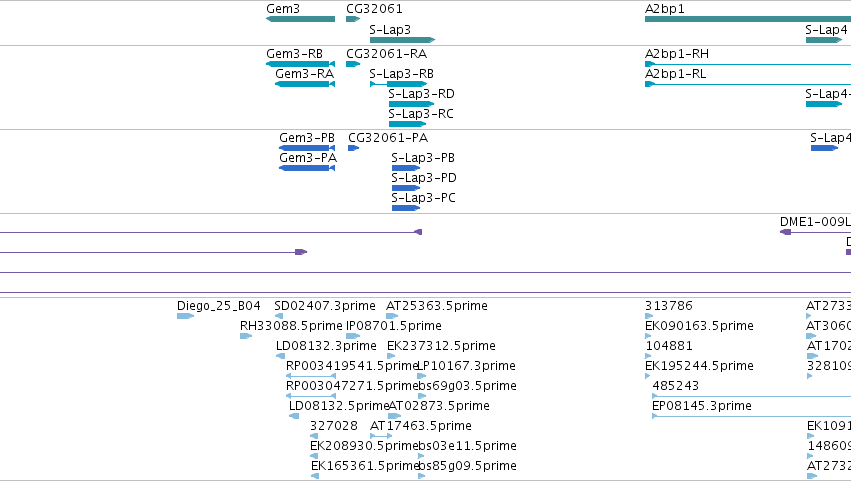Click transcript S-Lap3-RB

pos(402,74)
